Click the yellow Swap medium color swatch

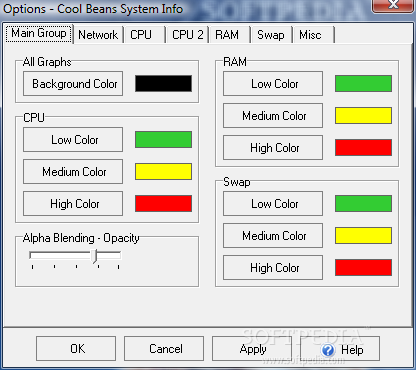pos(363,235)
